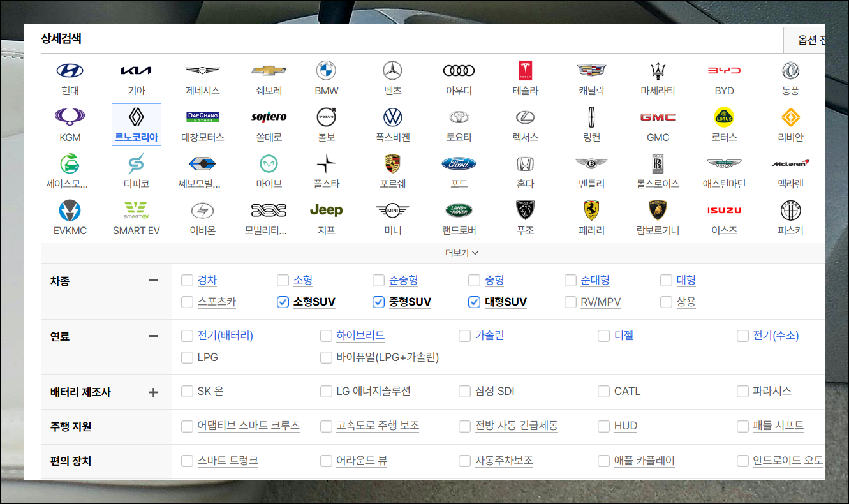This screenshot has width=849, height=504.
Task: Click the 준중형 vehicle type link
Action: (404, 281)
